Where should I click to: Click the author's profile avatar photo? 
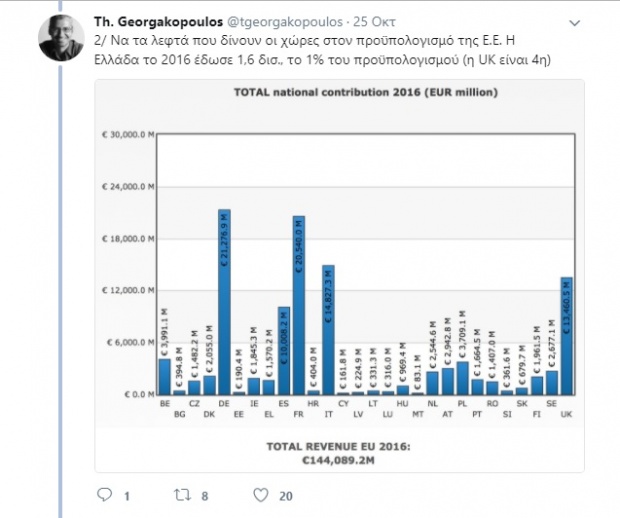pos(59,36)
